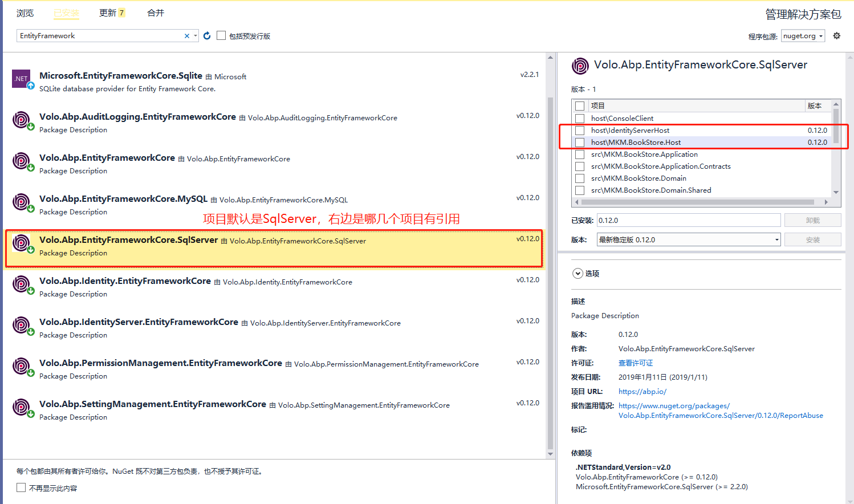The height and width of the screenshot is (504, 854).
Task: Click the package logo in details header
Action: [580, 66]
